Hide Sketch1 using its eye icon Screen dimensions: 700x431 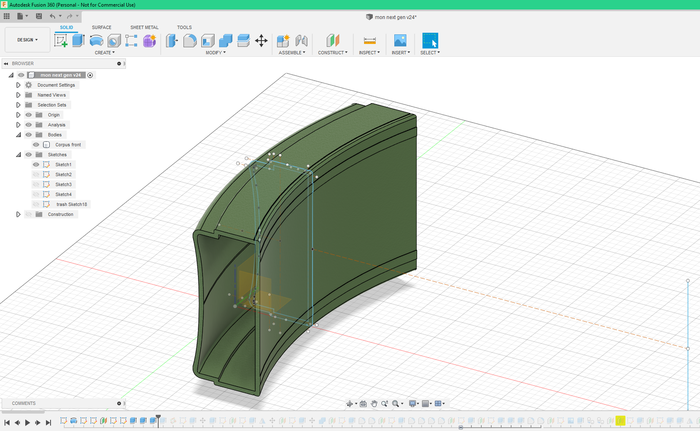(x=36, y=164)
